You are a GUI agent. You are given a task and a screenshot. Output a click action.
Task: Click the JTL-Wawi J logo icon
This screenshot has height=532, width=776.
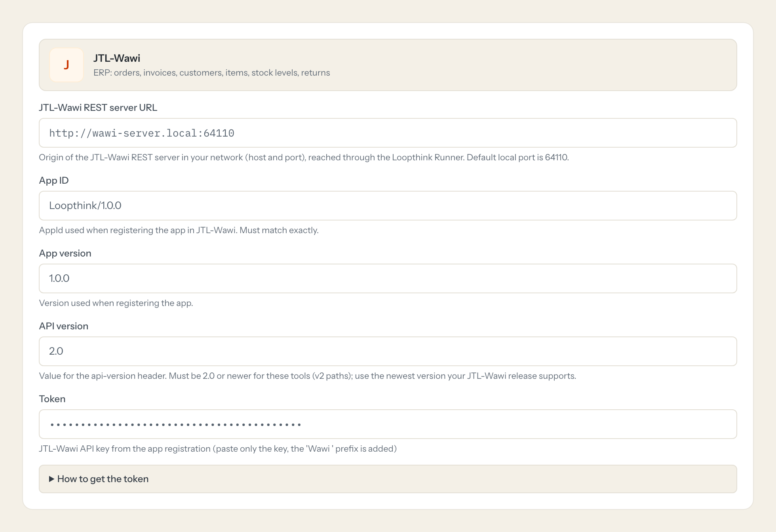pyautogui.click(x=67, y=65)
